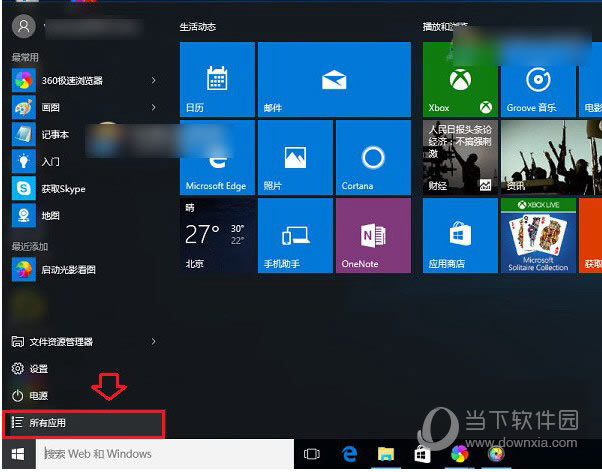Viewport: 602px width, 472px height.
Task: Open 日历 Calendar tile
Action: (217, 79)
